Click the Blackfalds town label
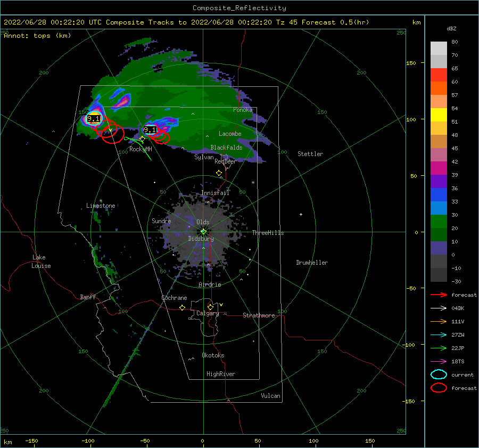The height and width of the screenshot is (448, 479). click(226, 148)
